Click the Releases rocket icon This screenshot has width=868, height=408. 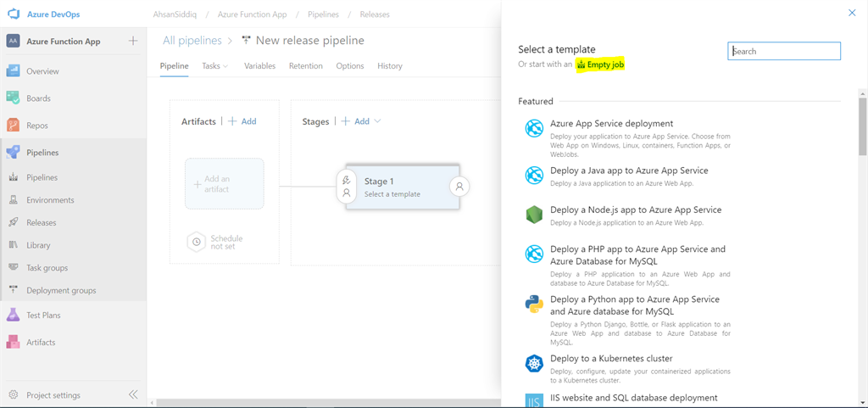(14, 222)
